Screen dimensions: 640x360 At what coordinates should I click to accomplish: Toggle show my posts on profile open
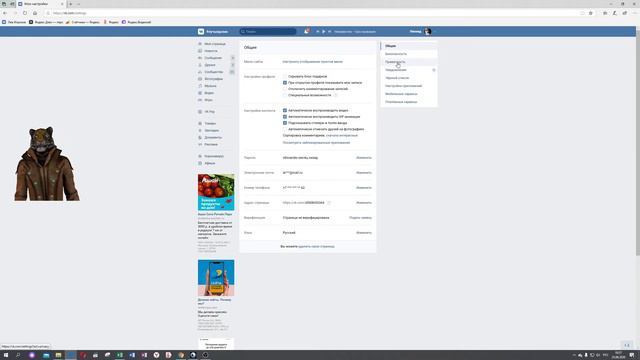285,82
